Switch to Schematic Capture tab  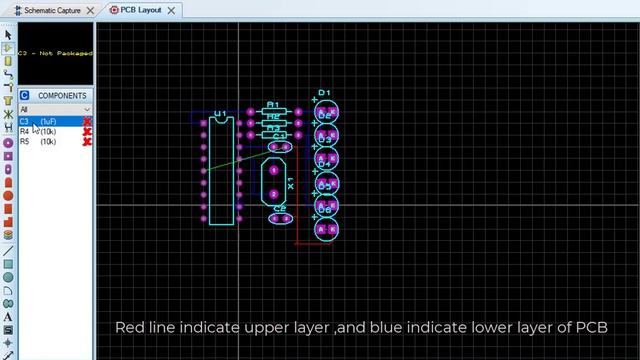tap(52, 10)
